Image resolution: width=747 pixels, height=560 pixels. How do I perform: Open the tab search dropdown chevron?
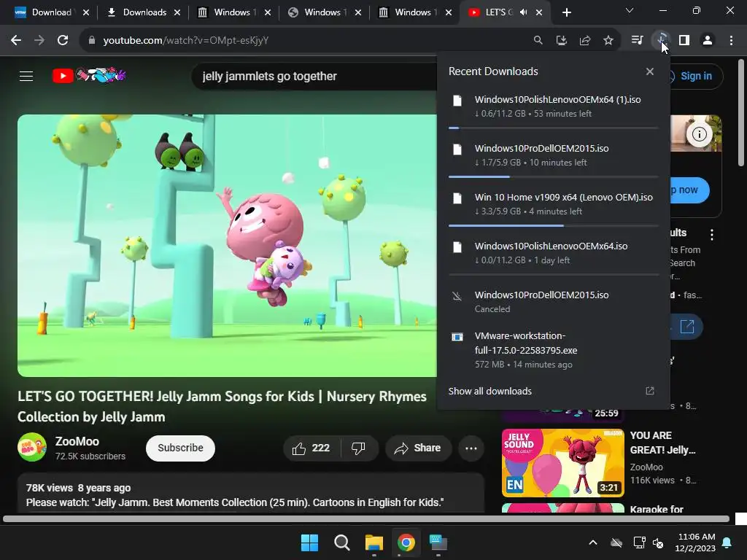630,10
